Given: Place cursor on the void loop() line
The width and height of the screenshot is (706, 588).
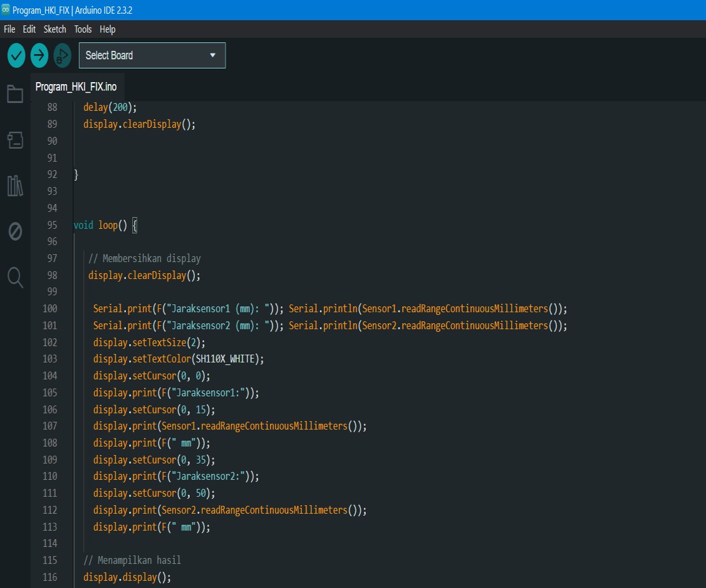Looking at the screenshot, I should pos(104,225).
